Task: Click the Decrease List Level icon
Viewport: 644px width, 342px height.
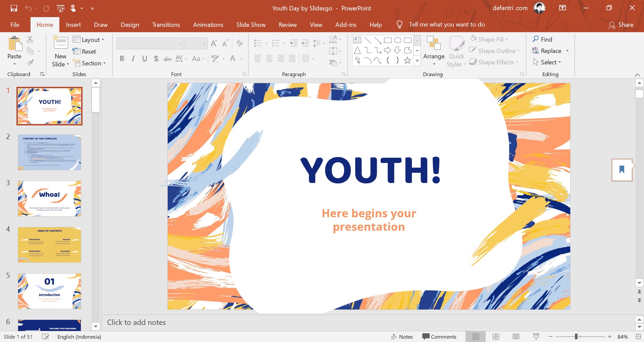Action: (x=294, y=43)
